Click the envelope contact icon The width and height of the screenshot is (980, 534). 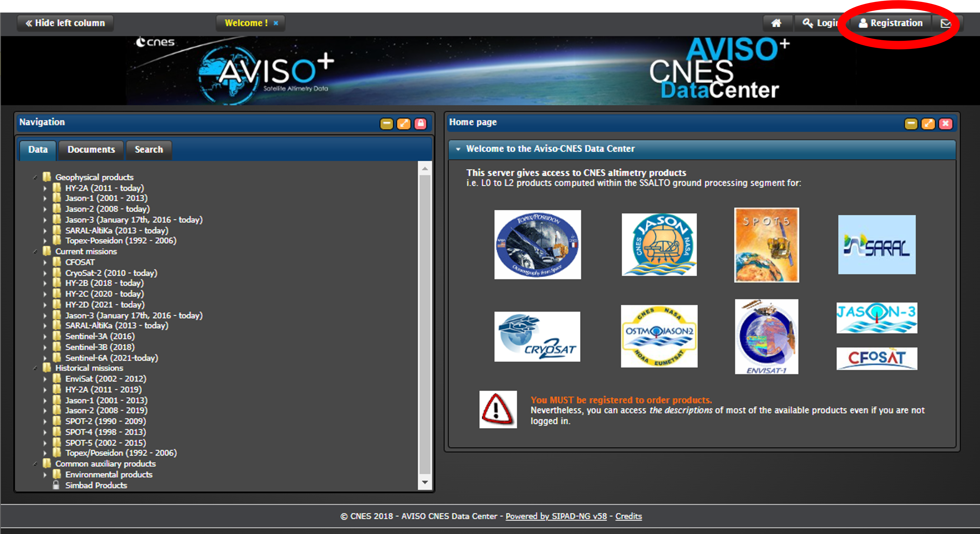tap(946, 24)
